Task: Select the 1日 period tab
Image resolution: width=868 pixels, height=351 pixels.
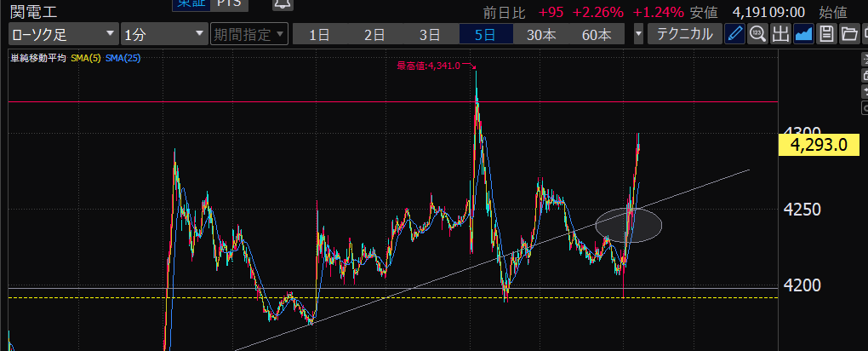Action: 319,35
